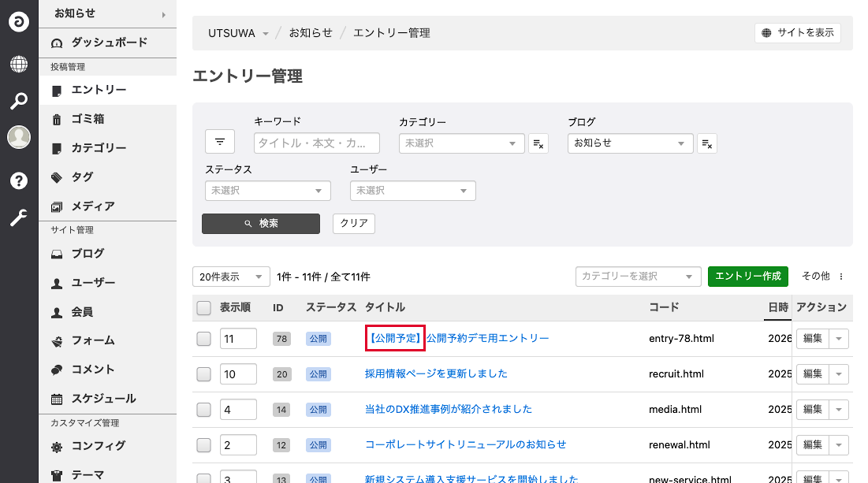868x483 pixels.
Task: Check the row for renewal.html
Action: pyautogui.click(x=203, y=445)
